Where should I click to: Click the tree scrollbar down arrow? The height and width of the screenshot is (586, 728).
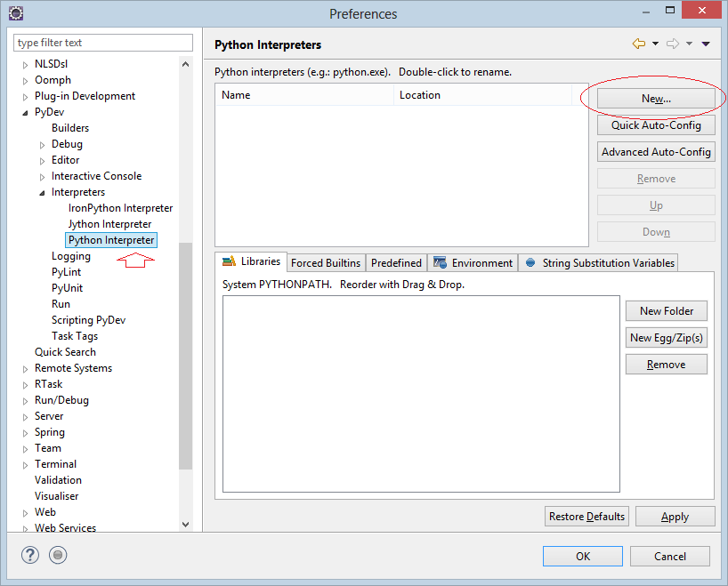click(x=186, y=525)
